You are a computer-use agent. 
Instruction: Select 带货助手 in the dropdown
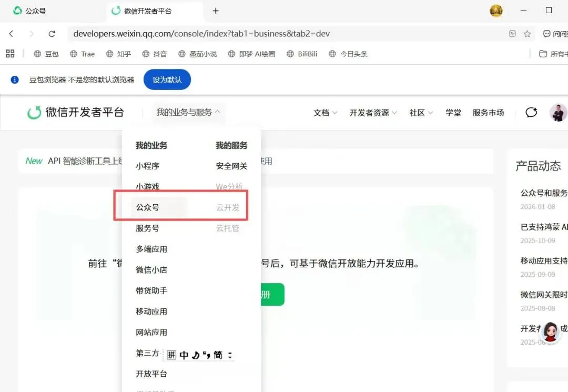(x=151, y=290)
